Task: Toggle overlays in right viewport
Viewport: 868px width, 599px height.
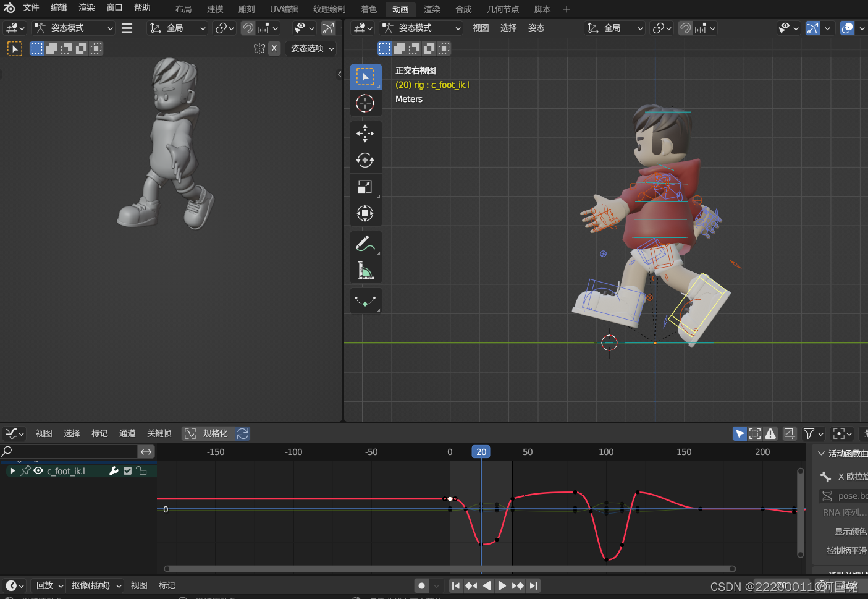Action: click(848, 28)
